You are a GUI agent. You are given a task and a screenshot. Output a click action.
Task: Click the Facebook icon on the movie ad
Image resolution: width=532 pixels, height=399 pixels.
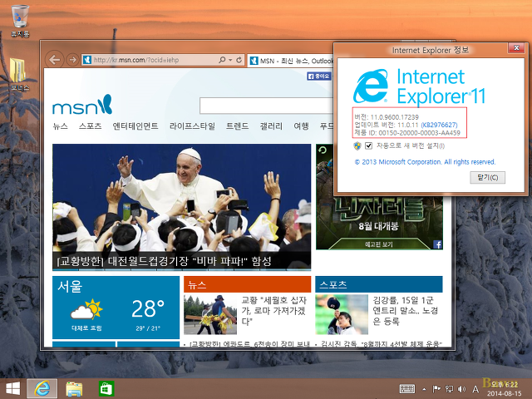coord(438,244)
